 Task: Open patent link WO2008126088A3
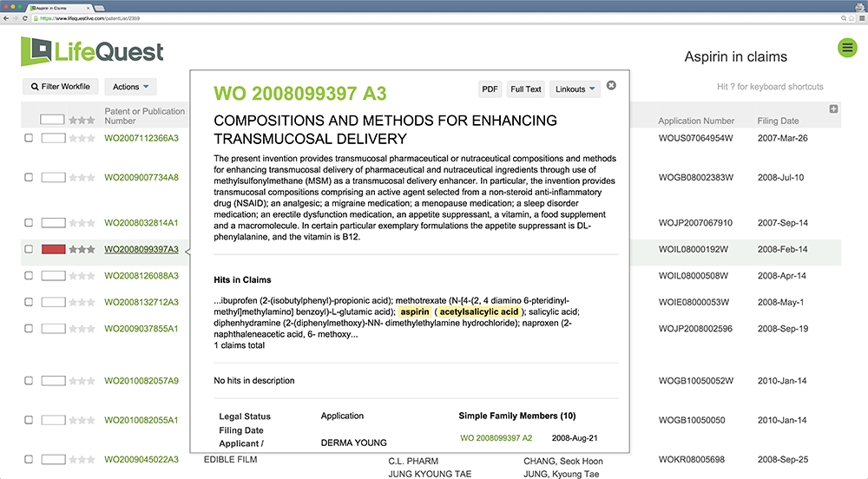pos(141,275)
